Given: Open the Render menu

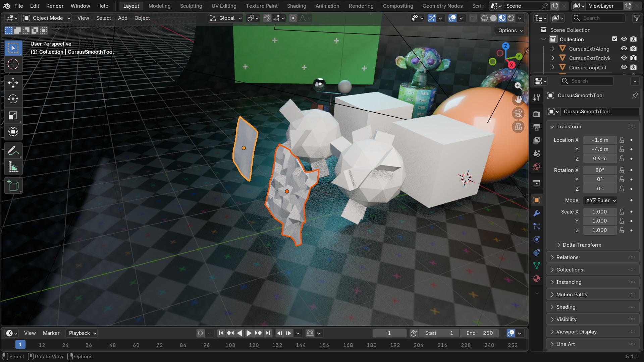Looking at the screenshot, I should click(x=55, y=6).
